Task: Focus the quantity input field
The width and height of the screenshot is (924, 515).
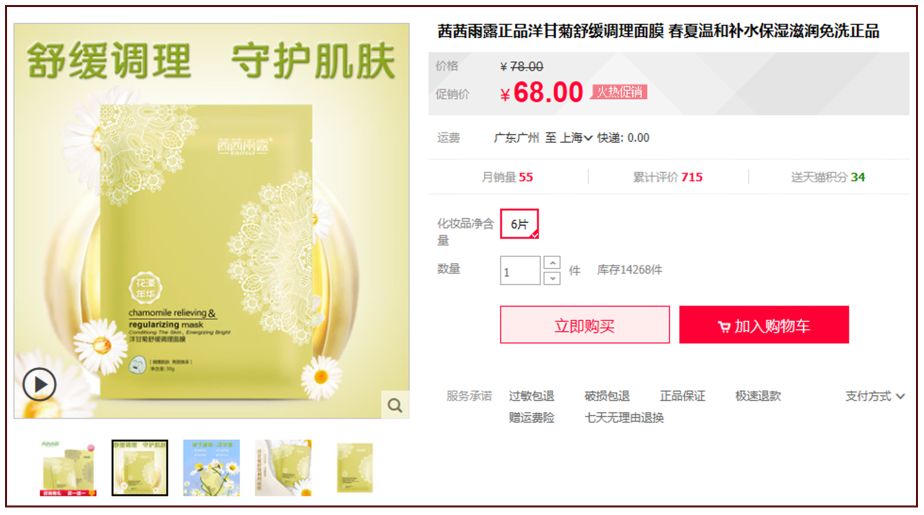Action: point(520,270)
